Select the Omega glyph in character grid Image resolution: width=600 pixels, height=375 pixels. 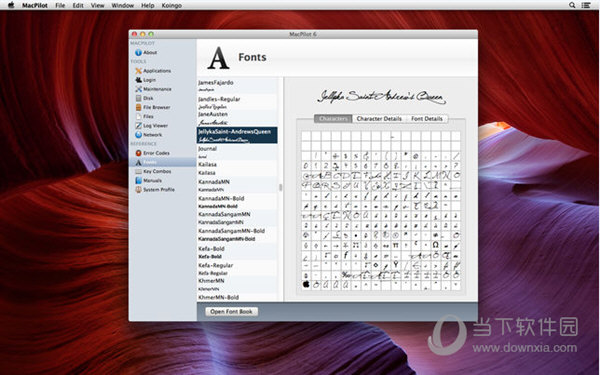435,245
